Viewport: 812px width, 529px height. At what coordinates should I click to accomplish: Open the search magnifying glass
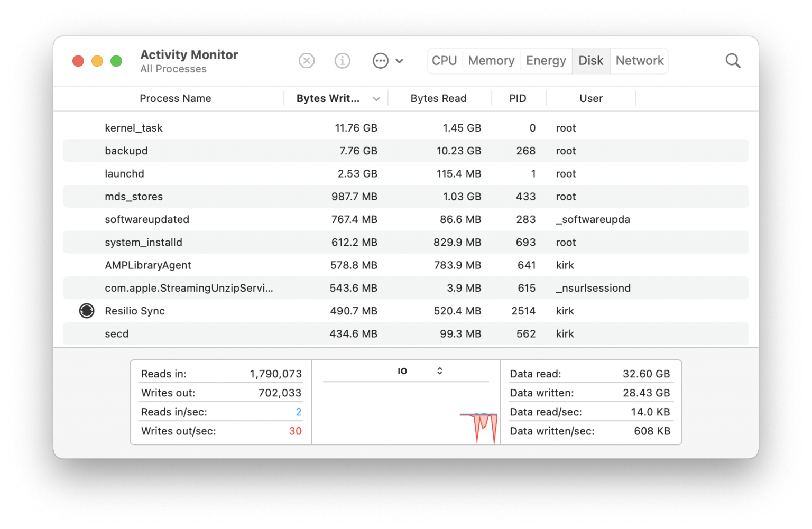tap(733, 61)
